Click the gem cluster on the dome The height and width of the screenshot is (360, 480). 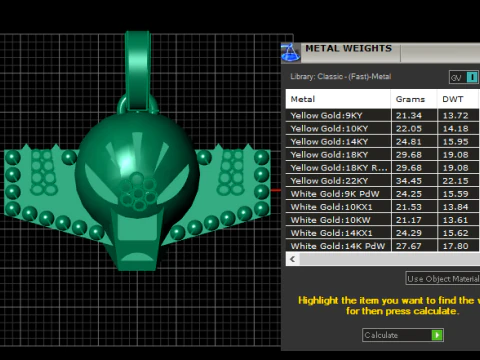[x=138, y=192]
